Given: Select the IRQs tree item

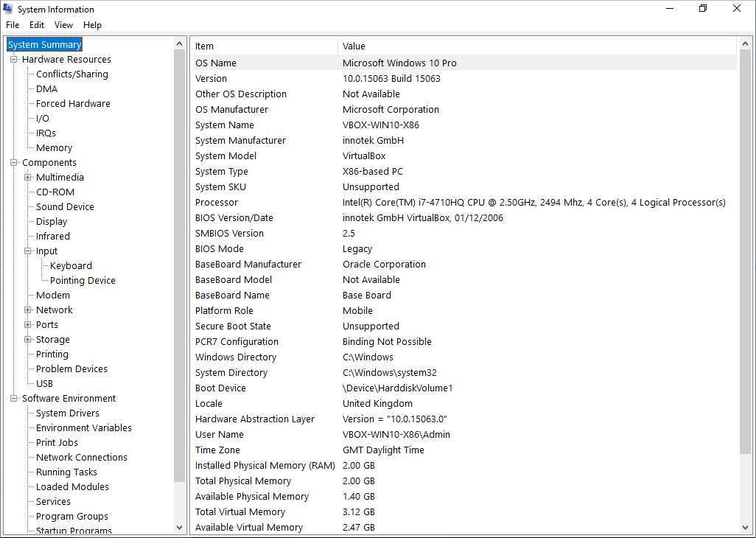Looking at the screenshot, I should click(46, 133).
